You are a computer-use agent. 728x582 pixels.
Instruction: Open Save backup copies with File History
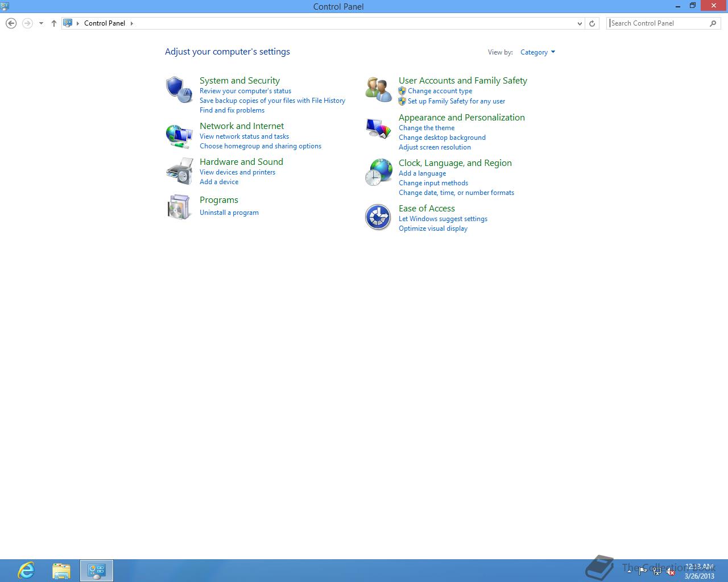click(272, 101)
